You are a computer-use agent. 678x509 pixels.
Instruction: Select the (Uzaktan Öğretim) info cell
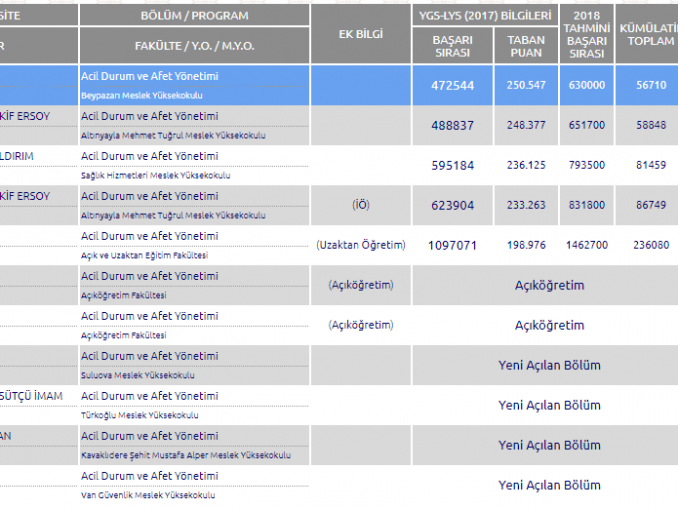tap(360, 245)
